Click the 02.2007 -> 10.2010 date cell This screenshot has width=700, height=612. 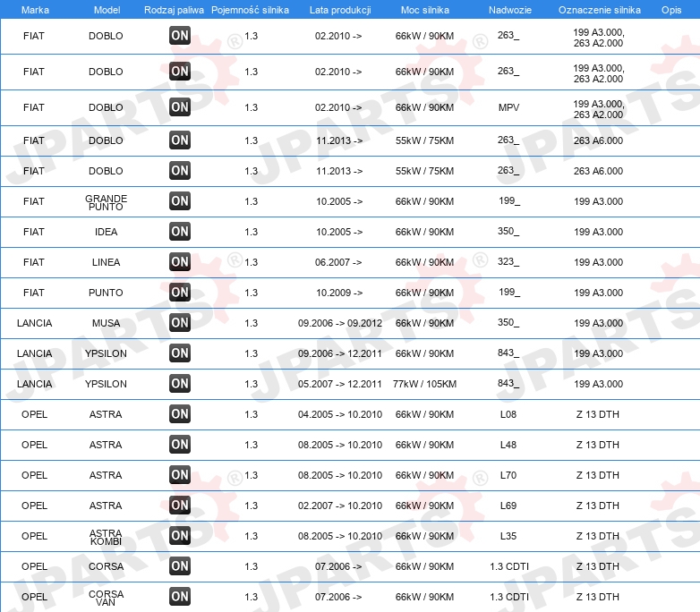pos(340,506)
